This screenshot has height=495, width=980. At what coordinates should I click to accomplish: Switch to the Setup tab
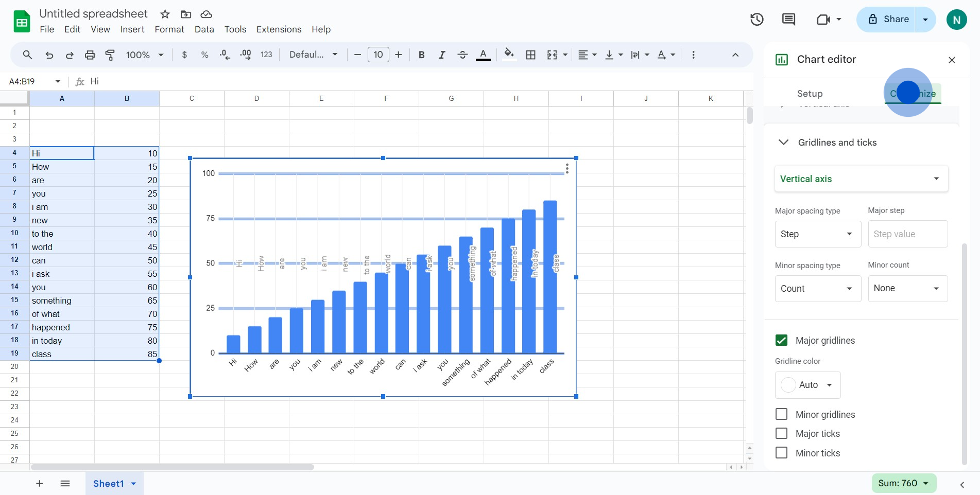click(810, 94)
